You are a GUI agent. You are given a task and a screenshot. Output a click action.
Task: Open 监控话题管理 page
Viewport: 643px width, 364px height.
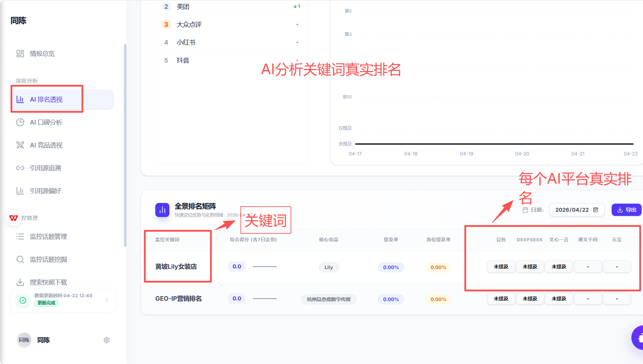coord(63,237)
